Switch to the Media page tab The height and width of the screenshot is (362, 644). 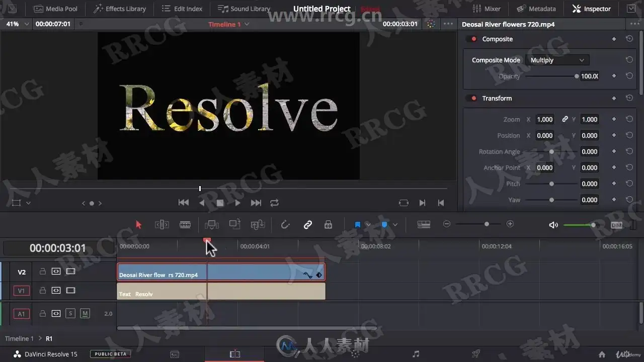[174, 354]
